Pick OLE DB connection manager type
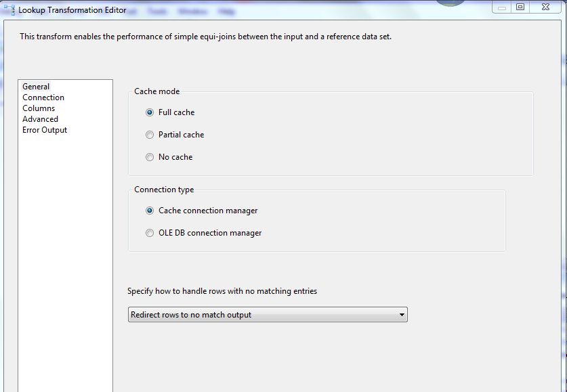Screen dimensions: 567x392 coord(150,233)
